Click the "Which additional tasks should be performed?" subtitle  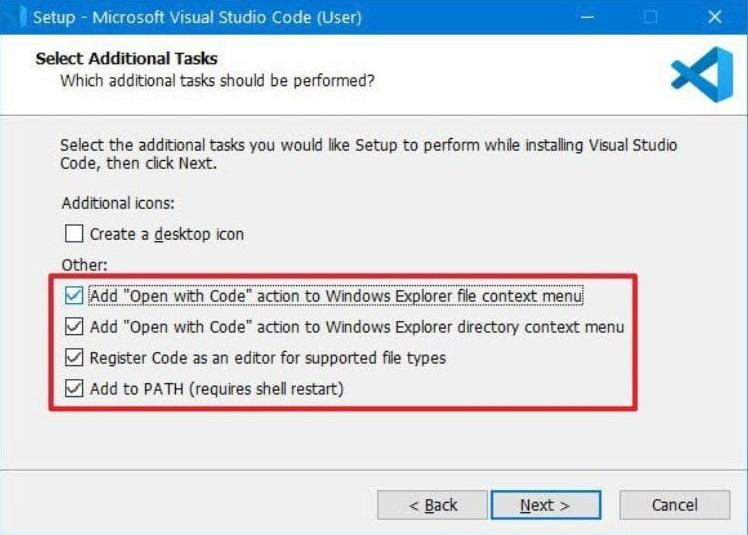click(217, 80)
